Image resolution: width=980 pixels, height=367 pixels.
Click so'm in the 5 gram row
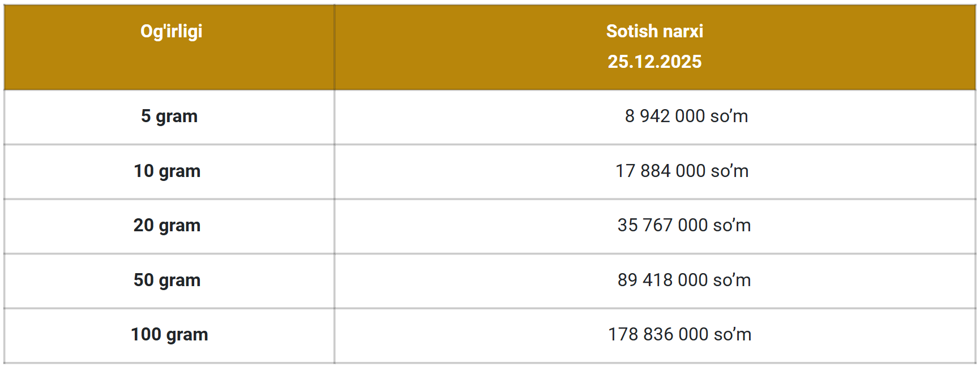[729, 116]
